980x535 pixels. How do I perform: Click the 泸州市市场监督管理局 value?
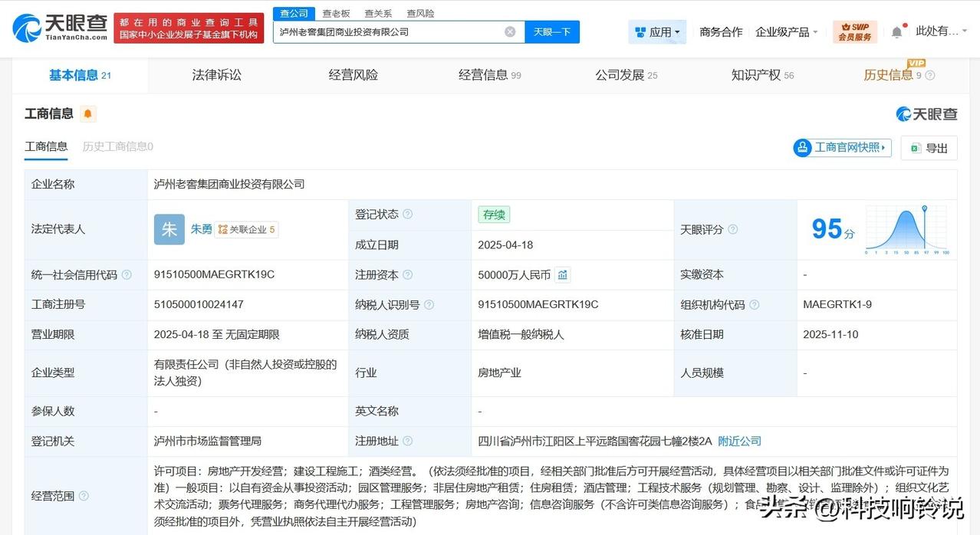pos(208,441)
